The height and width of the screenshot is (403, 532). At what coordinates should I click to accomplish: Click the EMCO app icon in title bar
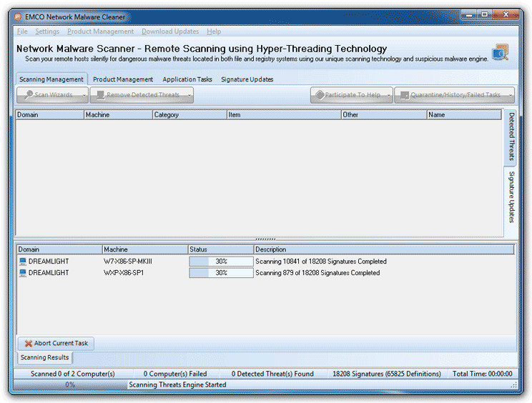pos(18,17)
